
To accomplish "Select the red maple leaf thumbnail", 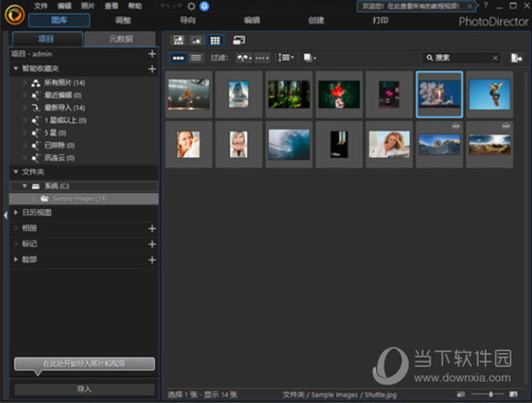I will pyautogui.click(x=339, y=94).
